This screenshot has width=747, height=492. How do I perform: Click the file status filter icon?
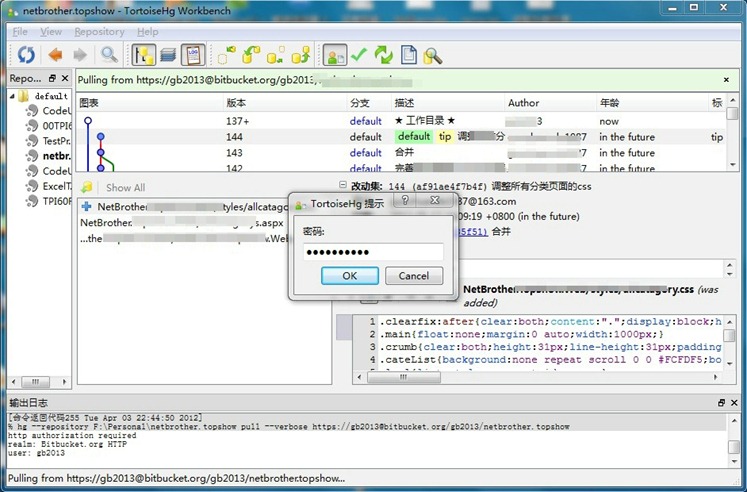pos(87,187)
